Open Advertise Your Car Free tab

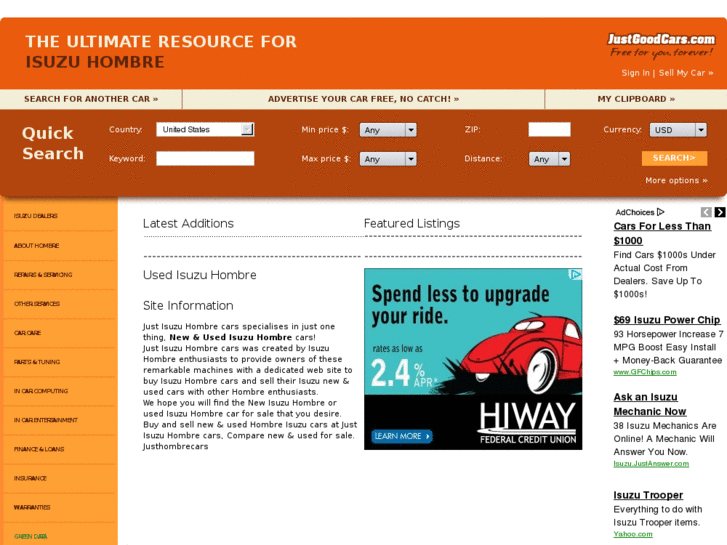click(364, 99)
